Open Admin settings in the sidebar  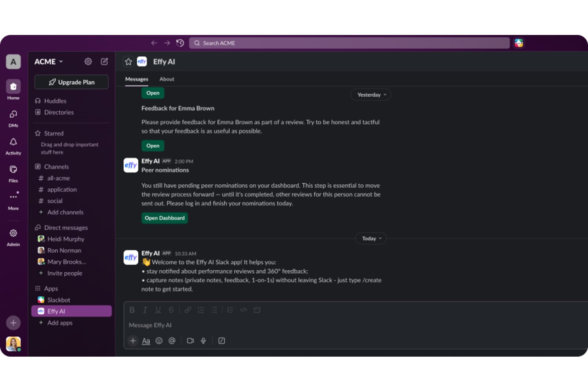[x=13, y=237]
